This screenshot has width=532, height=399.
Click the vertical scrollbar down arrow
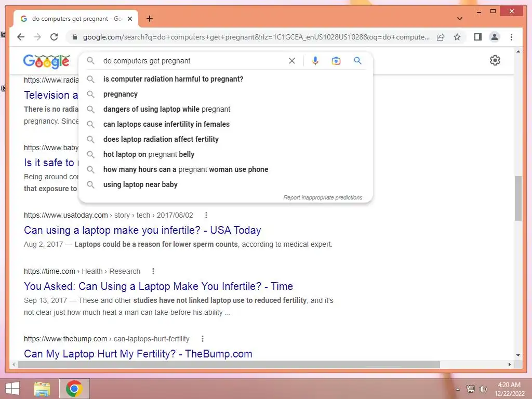coord(518,355)
